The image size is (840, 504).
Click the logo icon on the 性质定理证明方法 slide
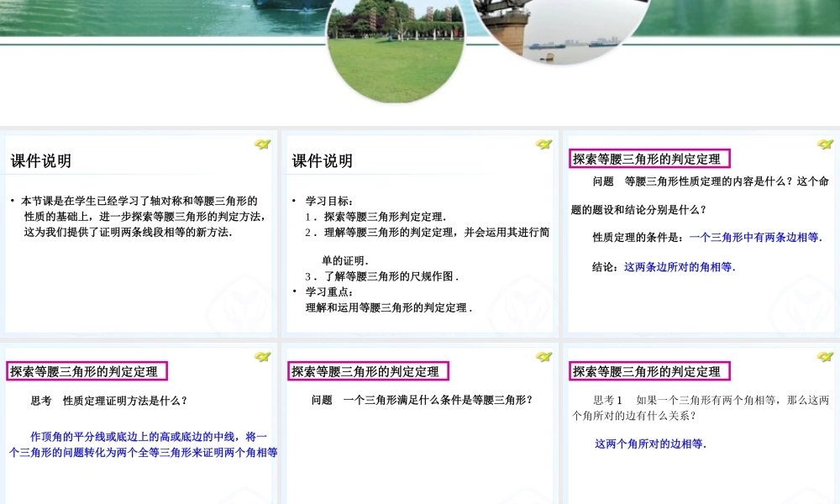pos(262,357)
